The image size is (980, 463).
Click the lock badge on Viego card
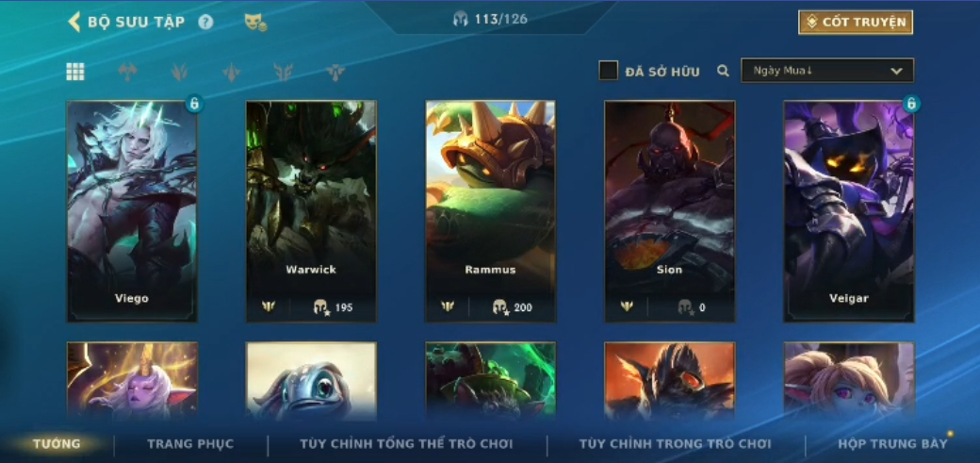pyautogui.click(x=194, y=103)
